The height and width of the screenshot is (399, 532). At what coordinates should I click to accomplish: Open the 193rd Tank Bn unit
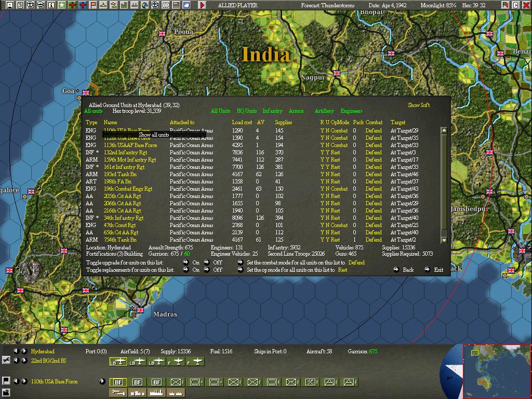[x=120, y=174]
